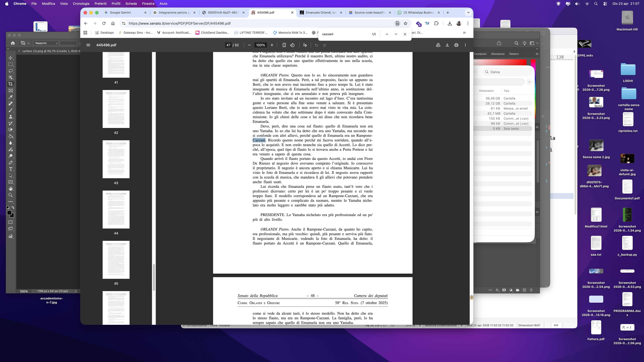Viewport: 644px width, 362px height.
Task: Open page 44 thumbnail
Action: click(x=116, y=209)
